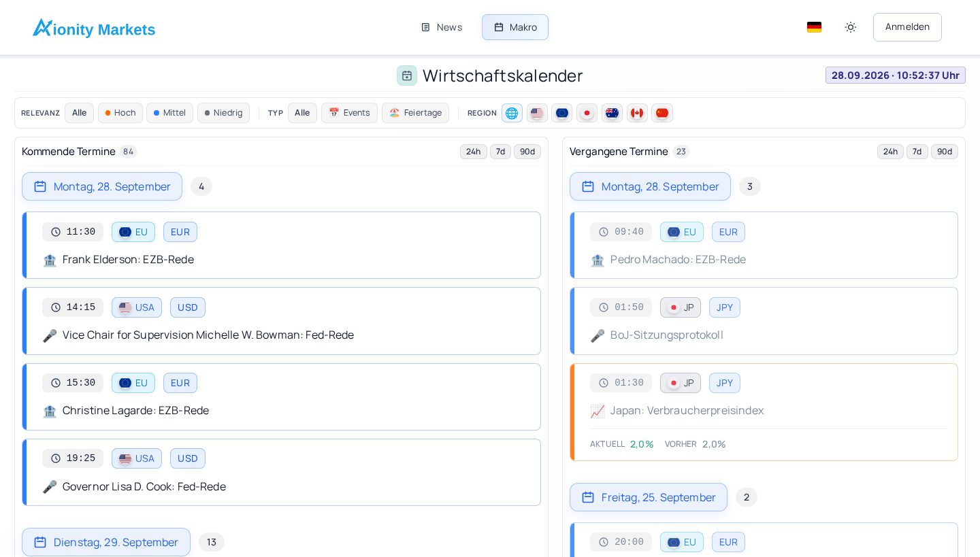The width and height of the screenshot is (980, 557).
Task: Expand the Dienstag, 29. September group
Action: (106, 542)
